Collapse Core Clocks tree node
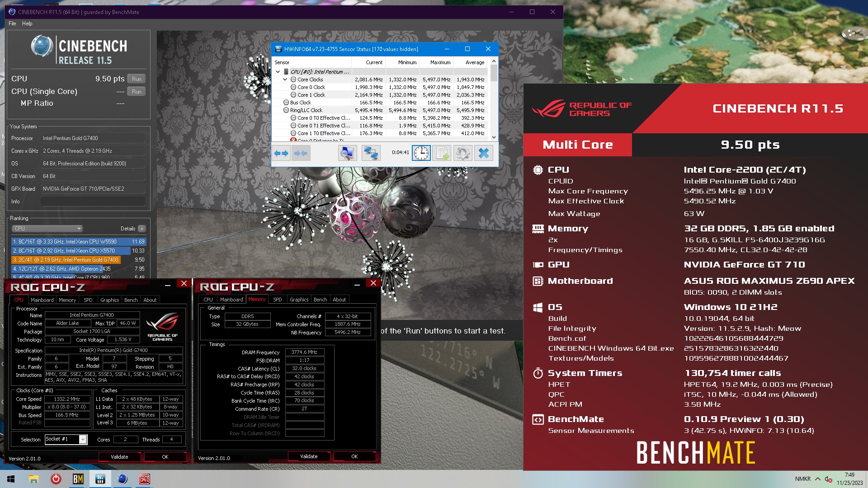Viewport: 868px width, 488px height. coord(285,80)
